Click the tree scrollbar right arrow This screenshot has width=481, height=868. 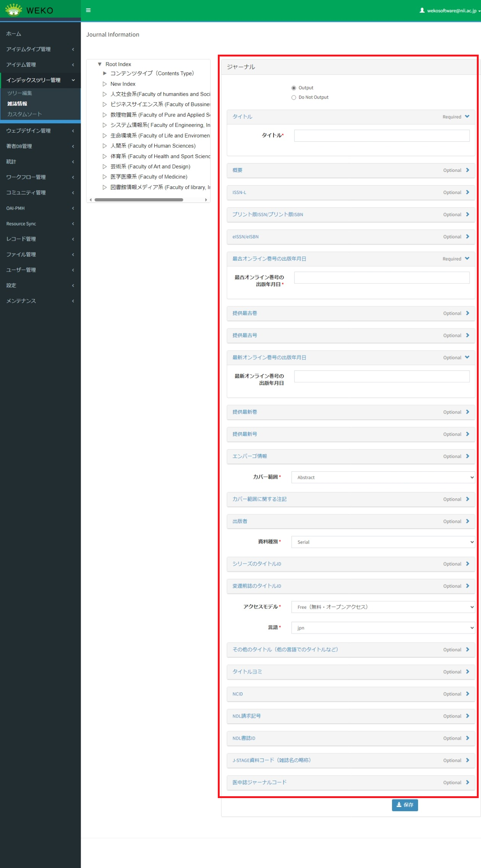[x=206, y=200]
